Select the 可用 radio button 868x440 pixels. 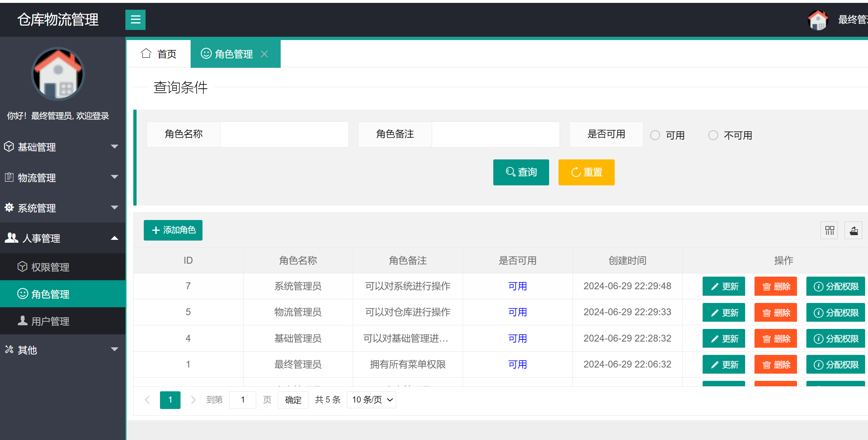[x=655, y=135]
